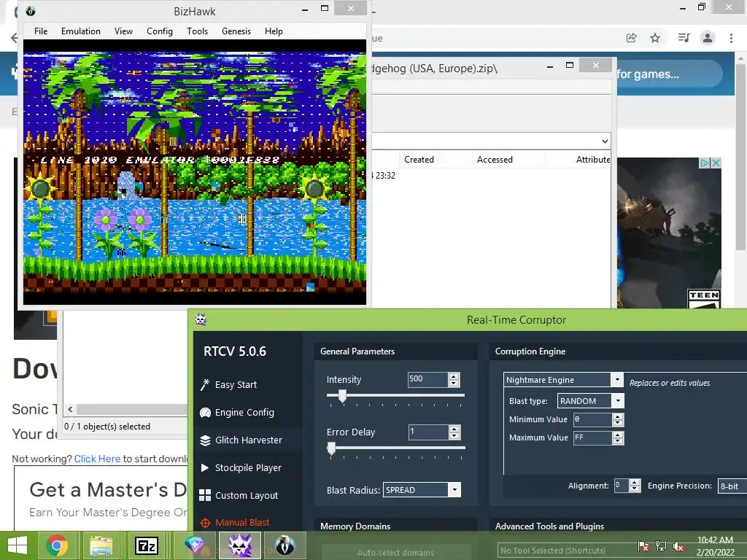This screenshot has height=560, width=747.
Task: Click the Error Delay value field
Action: [x=428, y=432]
